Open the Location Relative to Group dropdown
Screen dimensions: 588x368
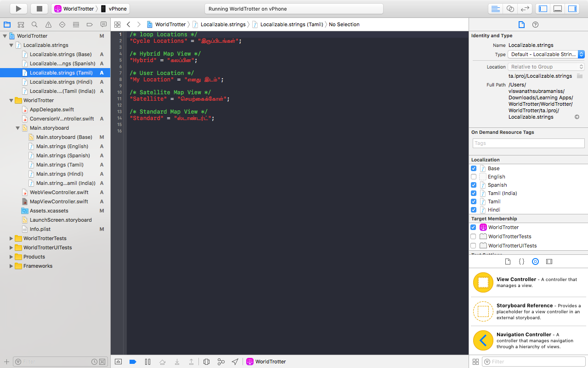[546, 67]
